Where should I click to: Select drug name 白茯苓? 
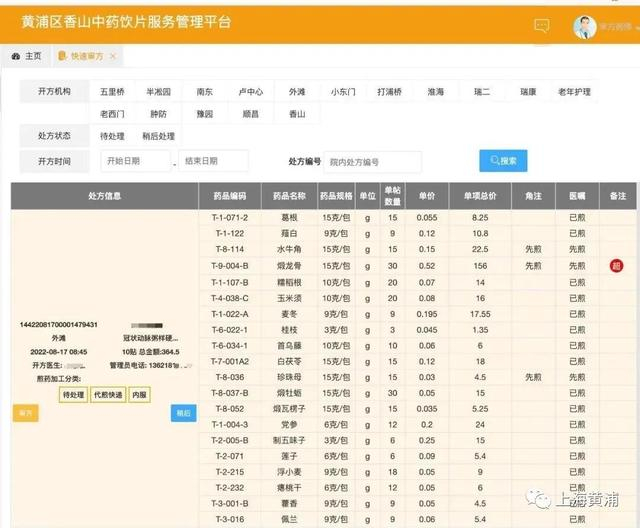click(289, 362)
